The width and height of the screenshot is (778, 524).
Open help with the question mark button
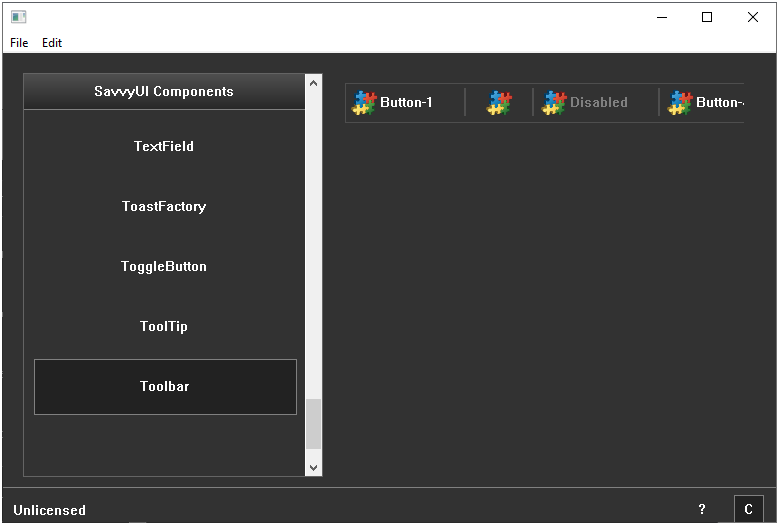[702, 509]
